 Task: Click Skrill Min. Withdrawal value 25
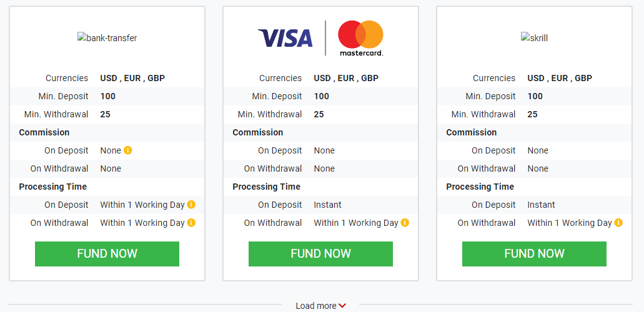(x=532, y=114)
